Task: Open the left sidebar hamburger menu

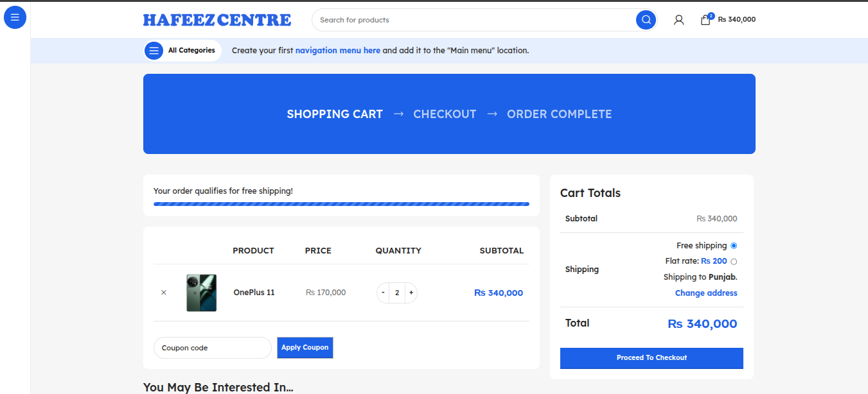Action: coord(15,17)
